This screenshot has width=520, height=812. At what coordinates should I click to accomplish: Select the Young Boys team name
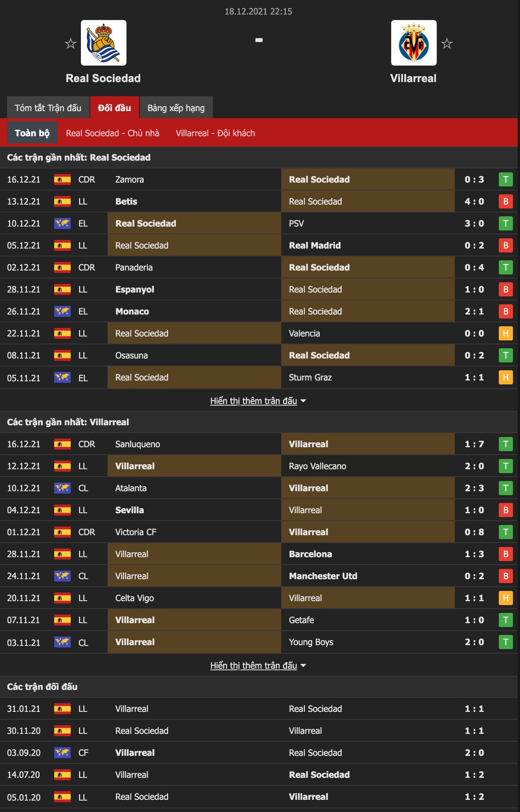tap(311, 642)
